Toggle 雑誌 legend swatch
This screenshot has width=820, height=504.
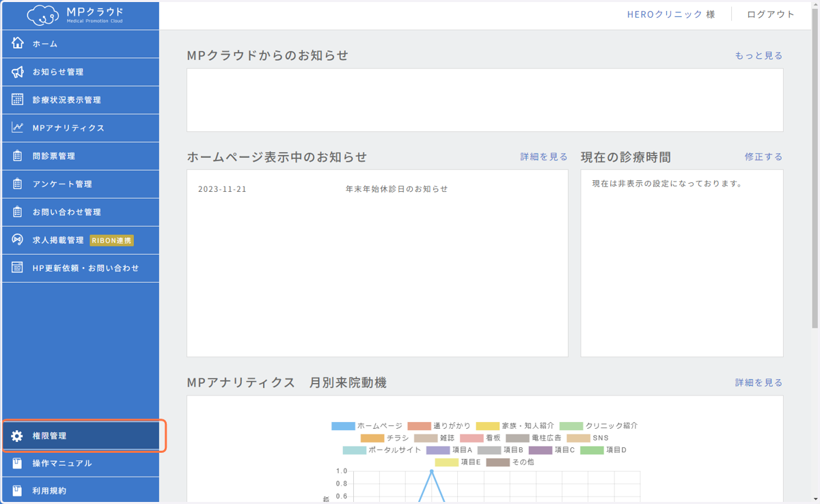click(426, 438)
